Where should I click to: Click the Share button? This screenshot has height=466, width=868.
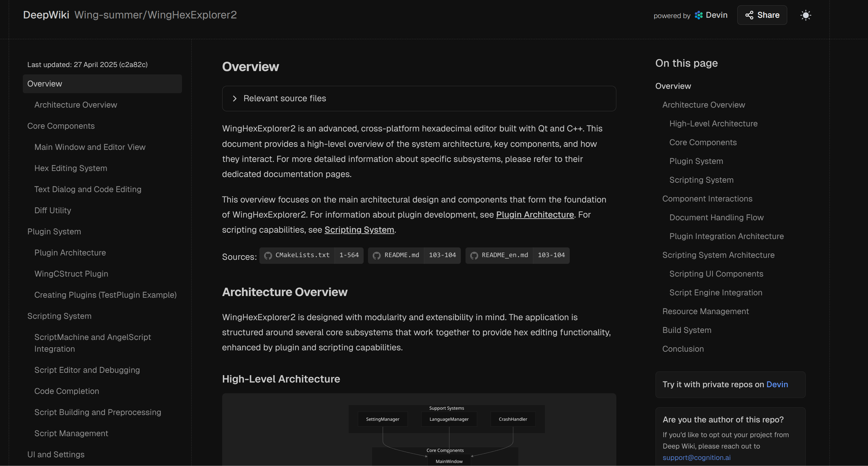(762, 15)
